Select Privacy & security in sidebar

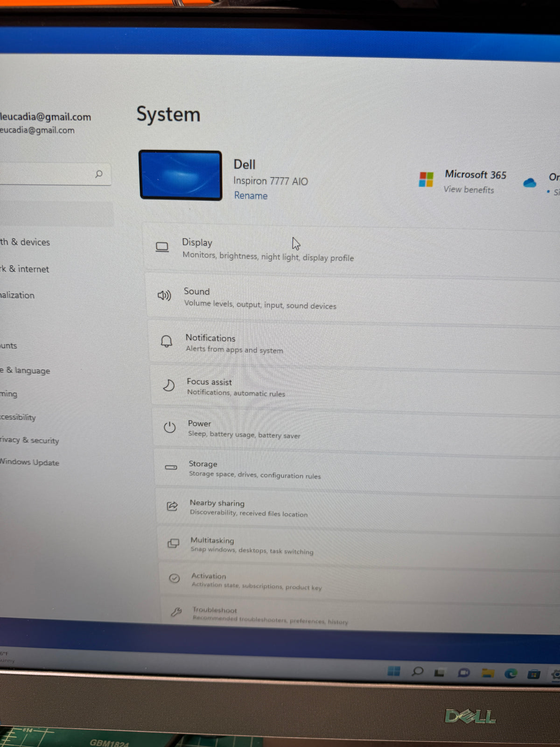(x=29, y=440)
